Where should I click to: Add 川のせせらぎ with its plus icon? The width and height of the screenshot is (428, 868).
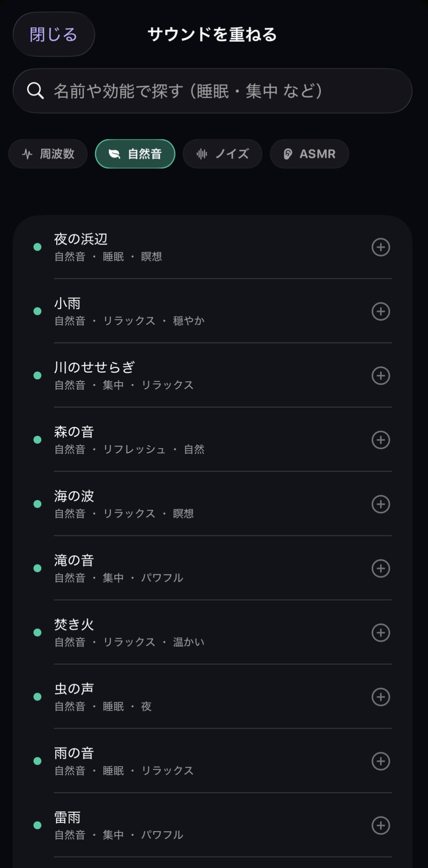point(381,376)
